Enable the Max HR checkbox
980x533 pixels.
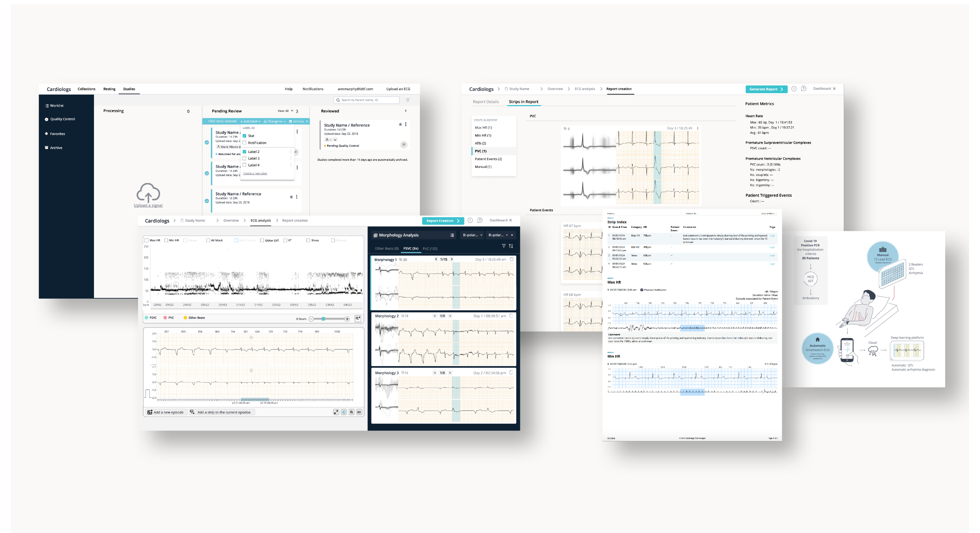pyautogui.click(x=147, y=241)
